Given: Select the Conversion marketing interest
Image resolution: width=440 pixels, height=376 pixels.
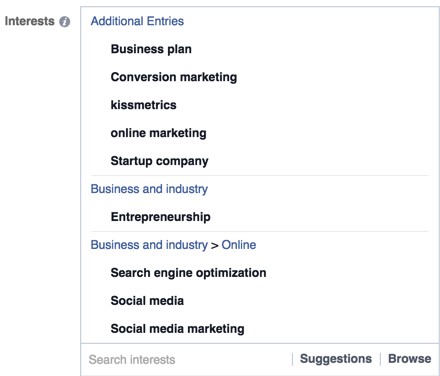Looking at the screenshot, I should (x=174, y=77).
